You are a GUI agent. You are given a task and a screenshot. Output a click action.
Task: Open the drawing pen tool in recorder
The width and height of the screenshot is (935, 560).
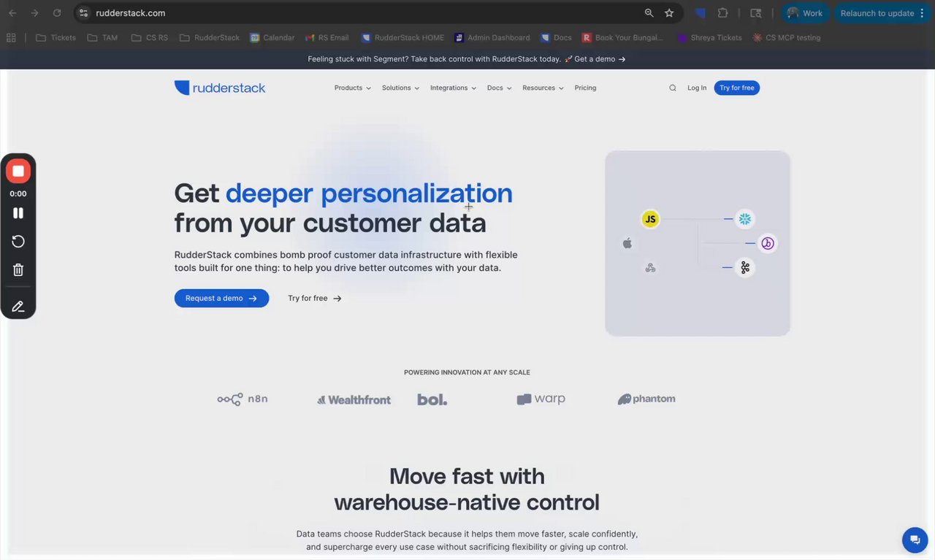point(18,307)
